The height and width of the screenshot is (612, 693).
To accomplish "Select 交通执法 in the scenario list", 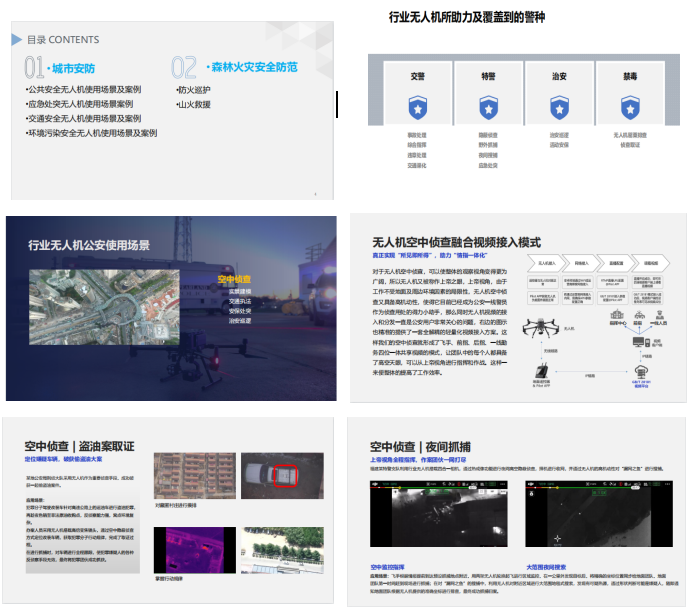I will (238, 301).
